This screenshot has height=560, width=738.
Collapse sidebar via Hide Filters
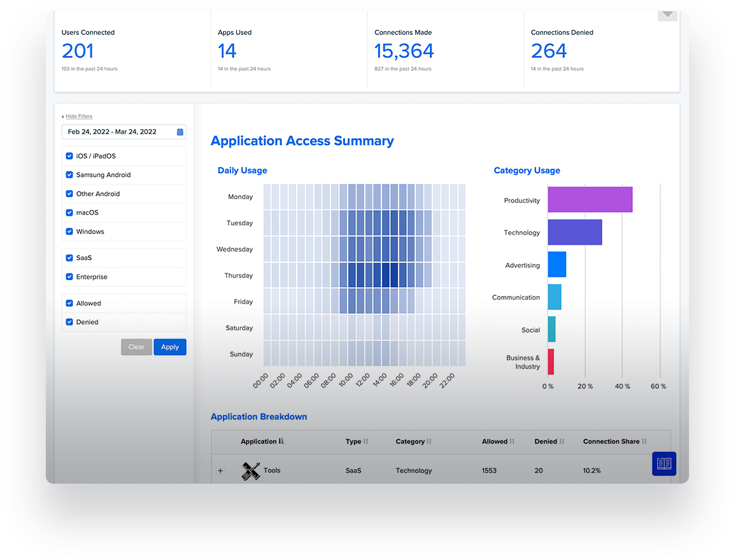(78, 116)
